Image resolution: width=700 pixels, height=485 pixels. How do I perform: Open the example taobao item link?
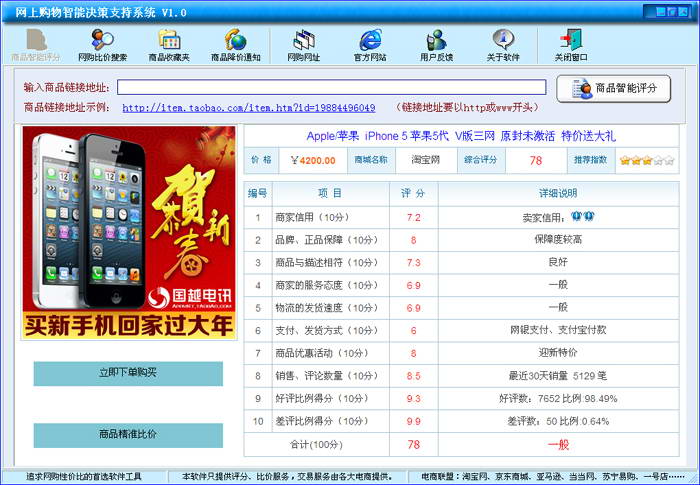(249, 108)
